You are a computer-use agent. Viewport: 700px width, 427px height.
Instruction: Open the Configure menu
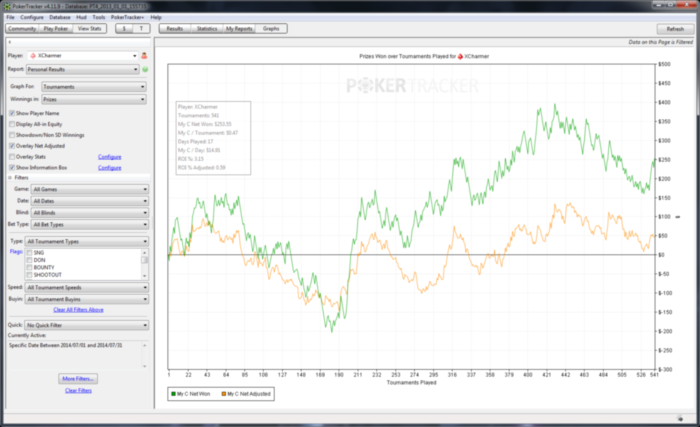[x=32, y=17]
